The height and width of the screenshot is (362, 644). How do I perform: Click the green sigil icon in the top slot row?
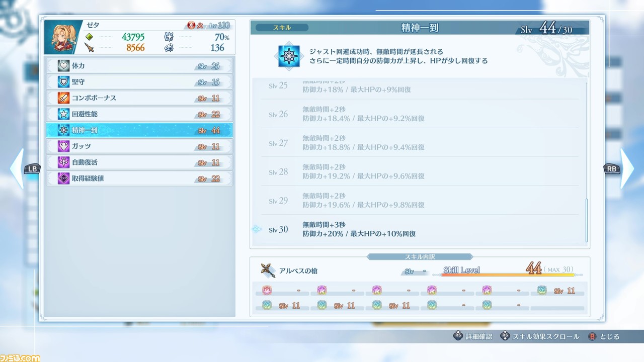pos(541,290)
